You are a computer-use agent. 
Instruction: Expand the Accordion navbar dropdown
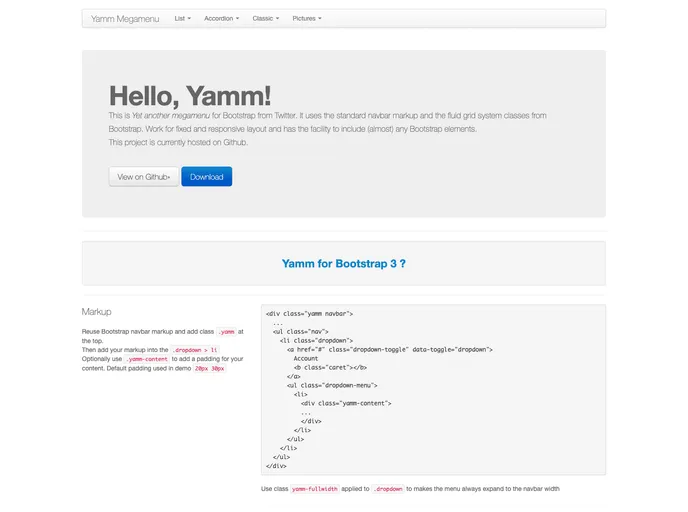222,18
